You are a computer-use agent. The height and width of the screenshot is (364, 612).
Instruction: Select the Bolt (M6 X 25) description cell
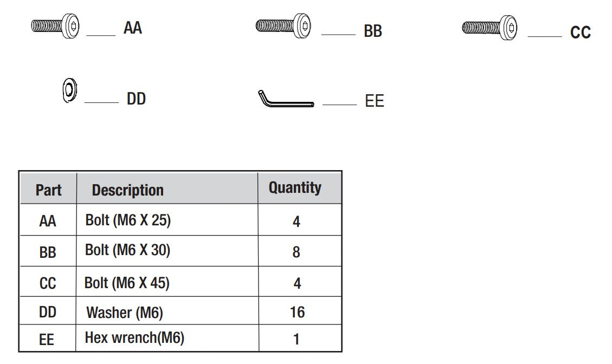pos(128,220)
